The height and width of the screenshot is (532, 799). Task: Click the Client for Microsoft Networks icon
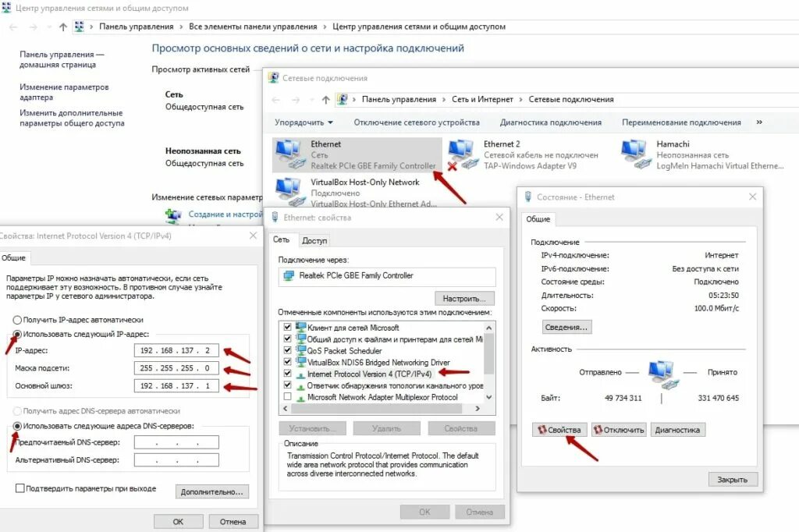pyautogui.click(x=300, y=327)
